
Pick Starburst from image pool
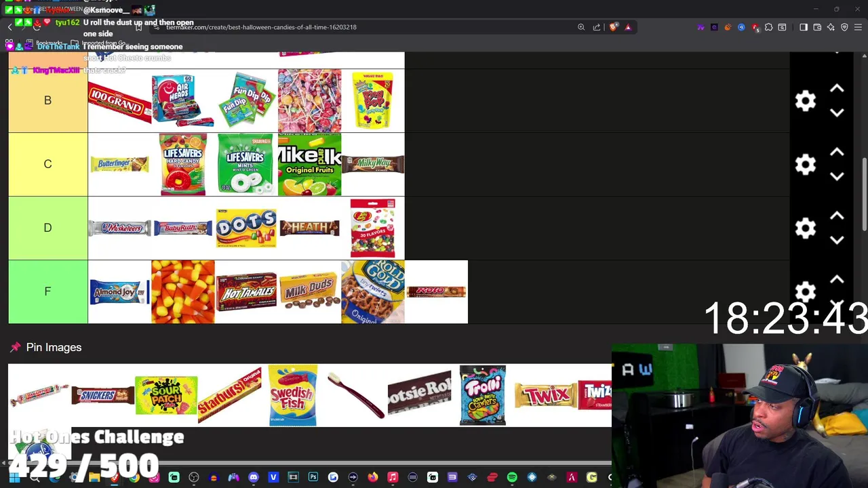pyautogui.click(x=229, y=395)
